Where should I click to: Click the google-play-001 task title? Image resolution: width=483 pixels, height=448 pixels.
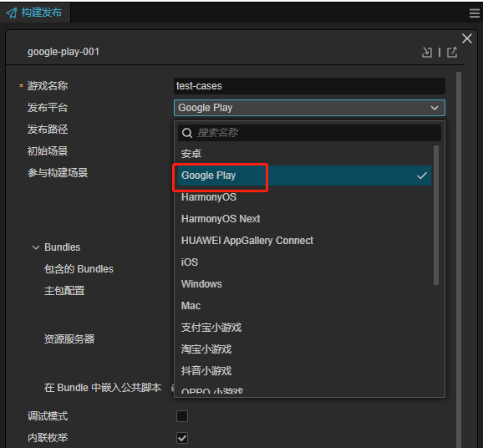[x=64, y=52]
